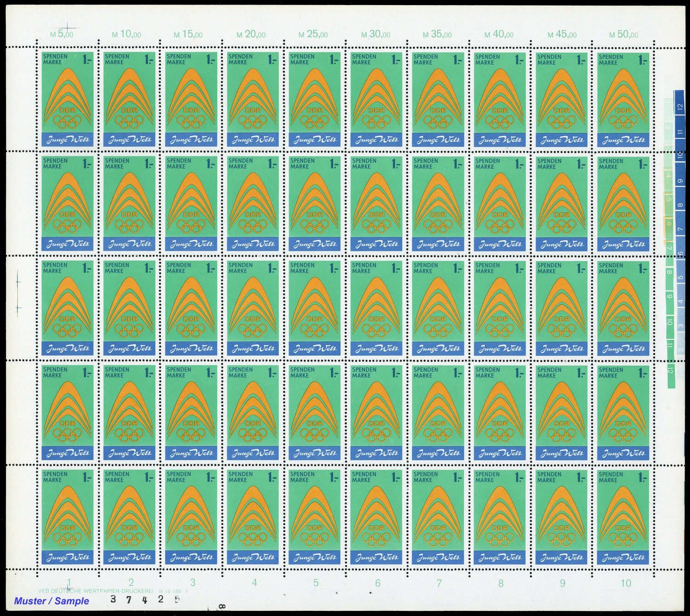Select the 'M 15,00' margin label
The width and height of the screenshot is (690, 616).
(188, 34)
